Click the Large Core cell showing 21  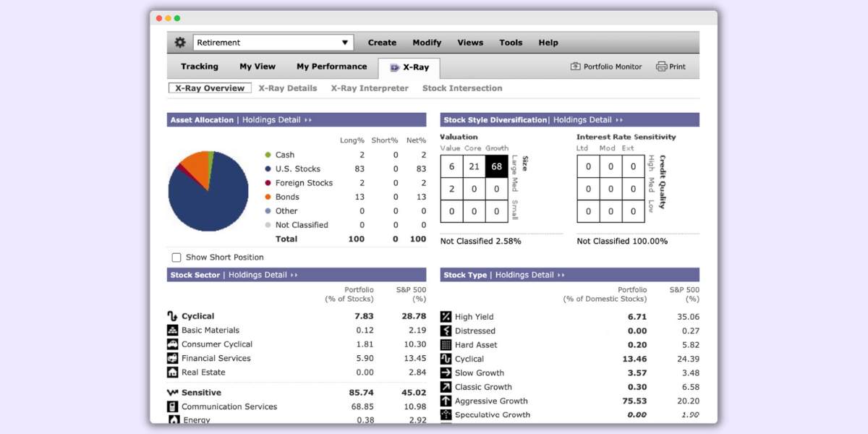pyautogui.click(x=474, y=166)
